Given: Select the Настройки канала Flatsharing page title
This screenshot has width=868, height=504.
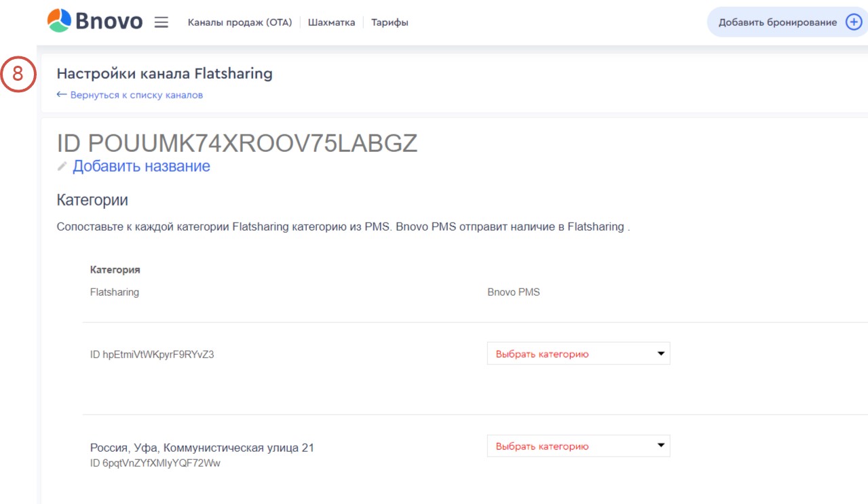Looking at the screenshot, I should (164, 73).
